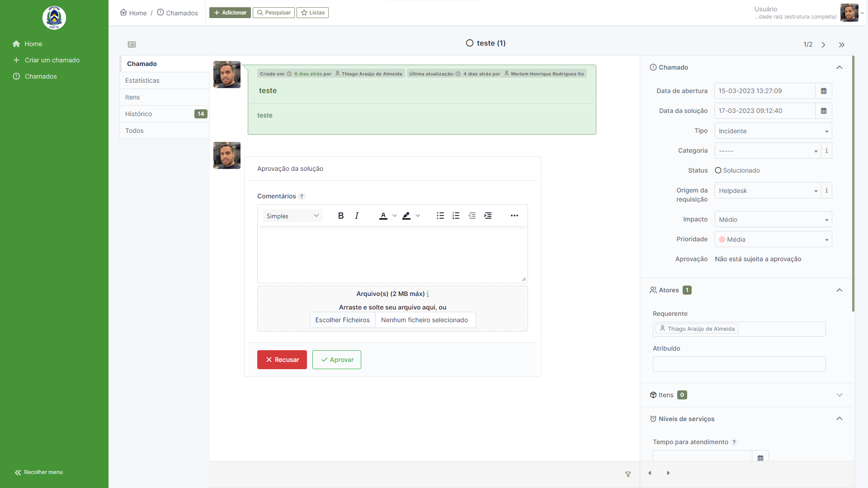
Task: Click the Aprovar button
Action: tap(336, 360)
